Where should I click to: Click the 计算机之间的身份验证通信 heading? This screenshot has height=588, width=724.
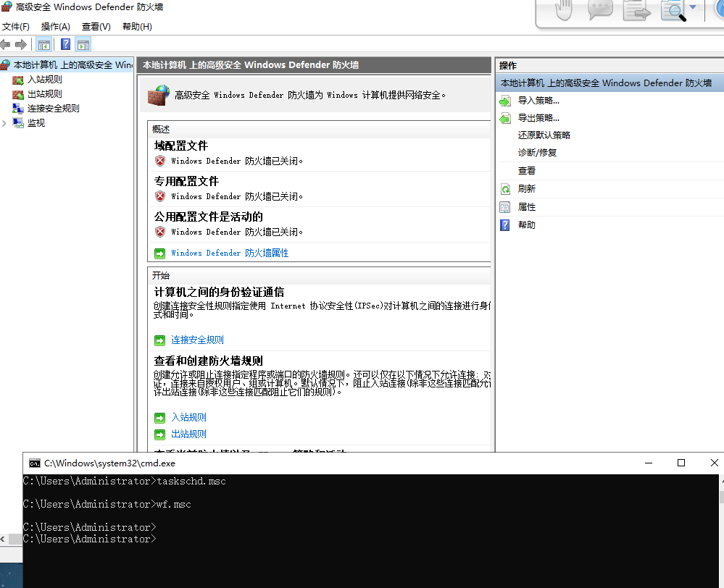click(219, 292)
